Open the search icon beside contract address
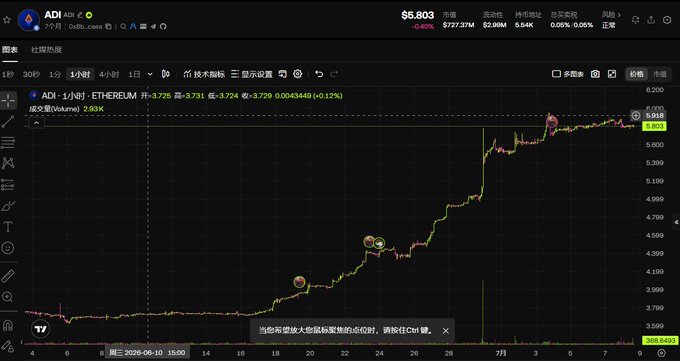Screen dimensions: 680x361 [x=124, y=26]
